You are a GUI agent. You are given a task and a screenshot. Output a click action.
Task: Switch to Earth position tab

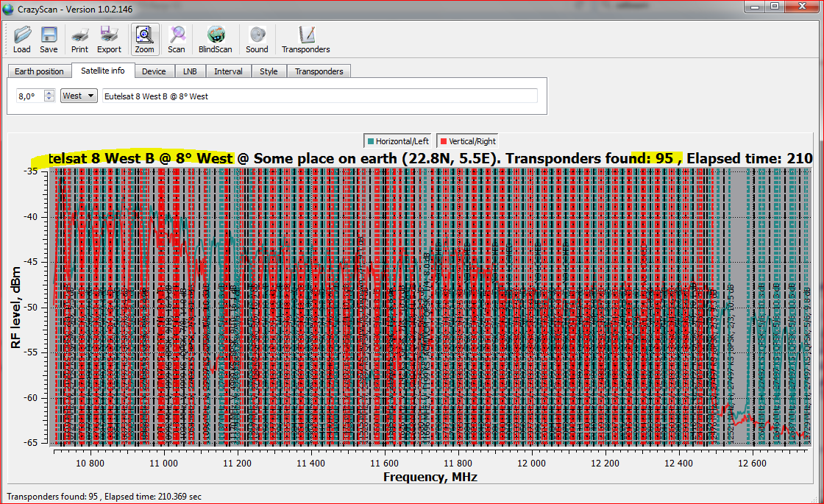pos(39,71)
